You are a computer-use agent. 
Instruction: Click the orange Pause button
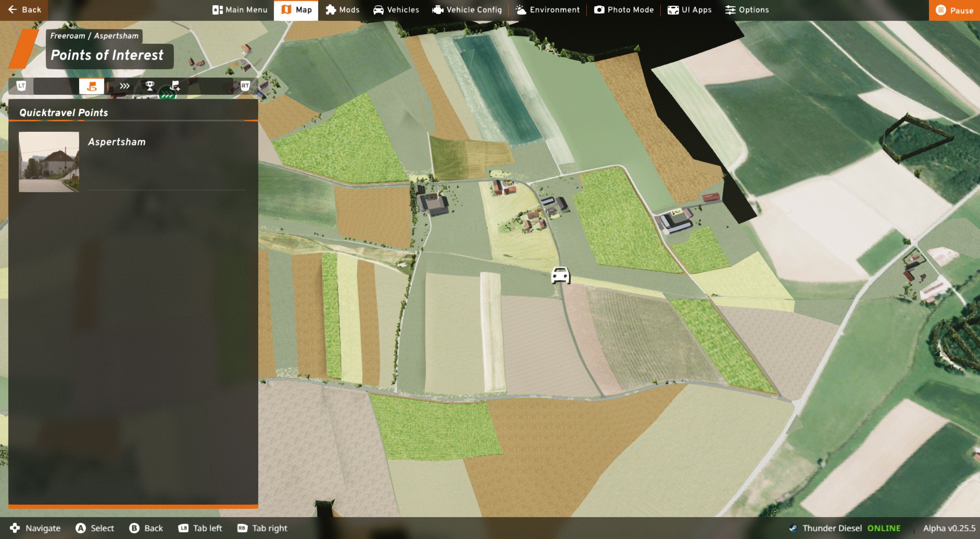tap(954, 10)
